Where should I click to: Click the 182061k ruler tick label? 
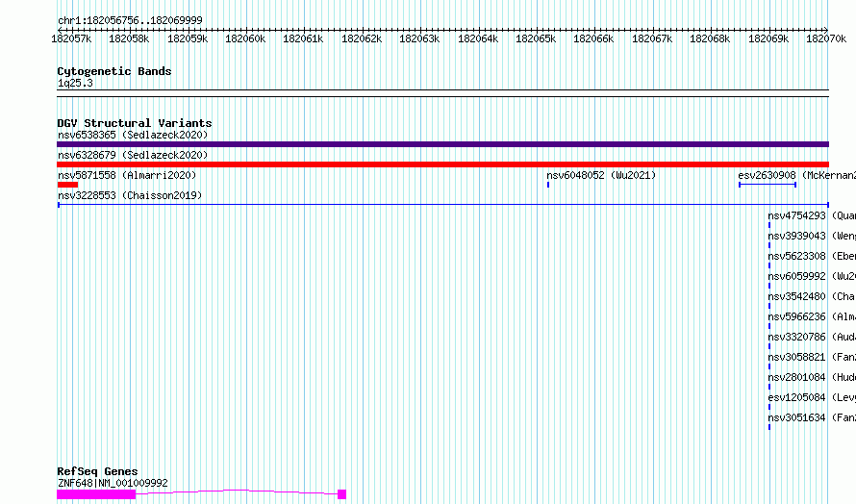click(303, 38)
